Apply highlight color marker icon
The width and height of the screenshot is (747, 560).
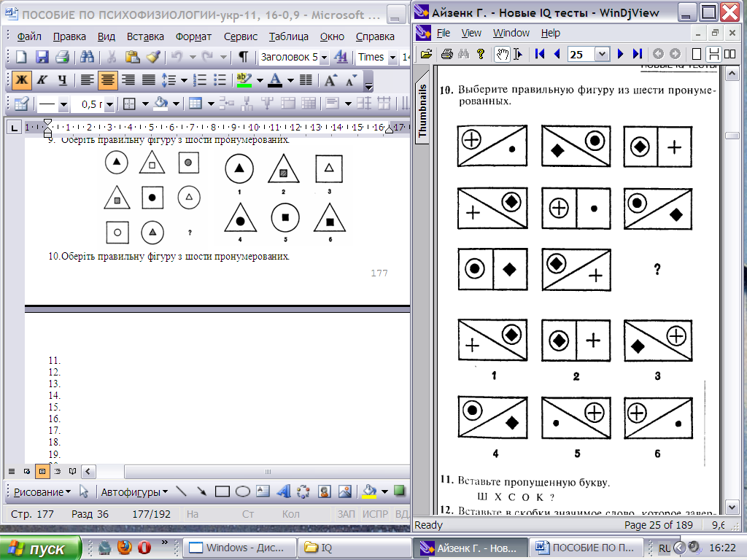244,80
